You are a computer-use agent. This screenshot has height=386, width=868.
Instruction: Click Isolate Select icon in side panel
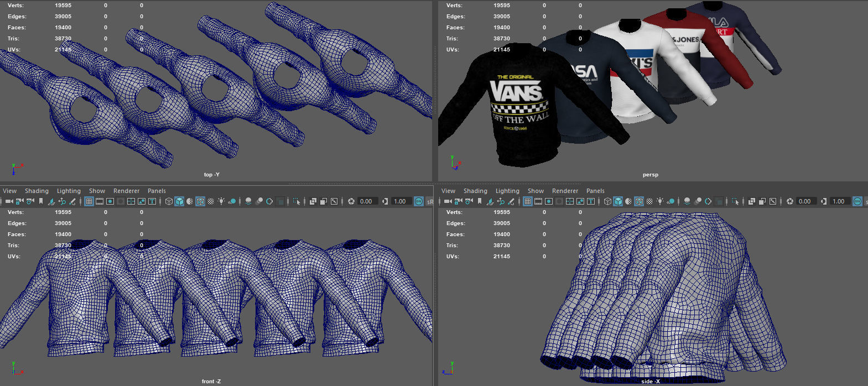[735, 201]
